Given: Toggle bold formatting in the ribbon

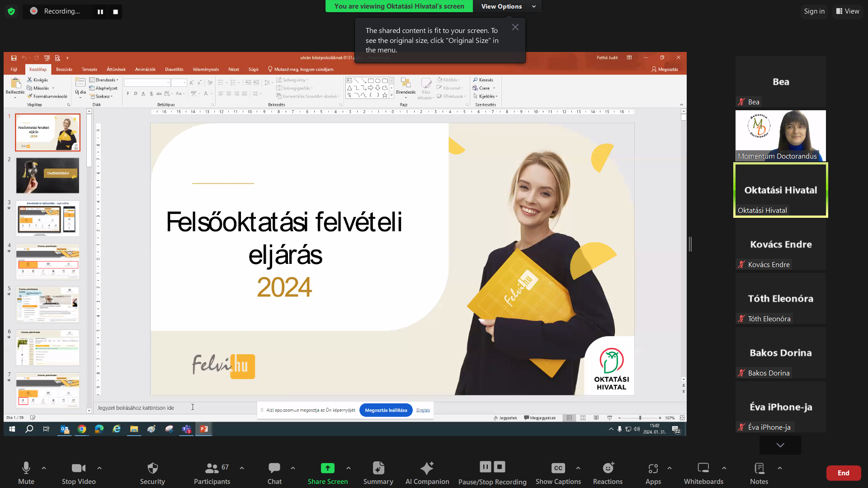Looking at the screenshot, I should click(x=128, y=94).
